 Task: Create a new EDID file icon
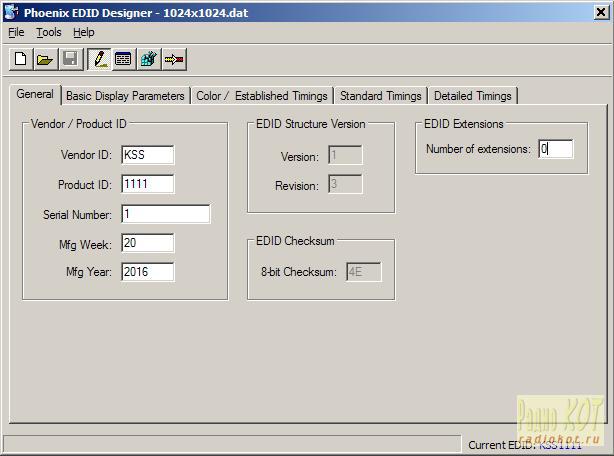(20, 59)
